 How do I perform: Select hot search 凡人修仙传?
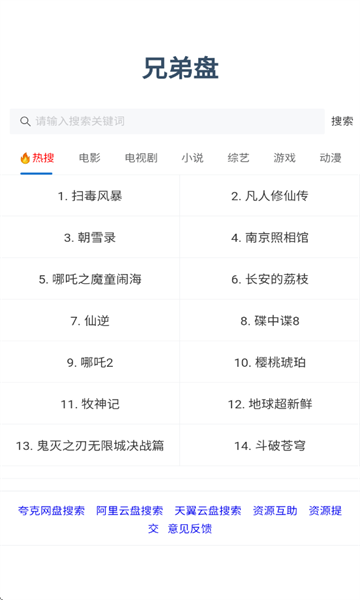click(x=270, y=196)
